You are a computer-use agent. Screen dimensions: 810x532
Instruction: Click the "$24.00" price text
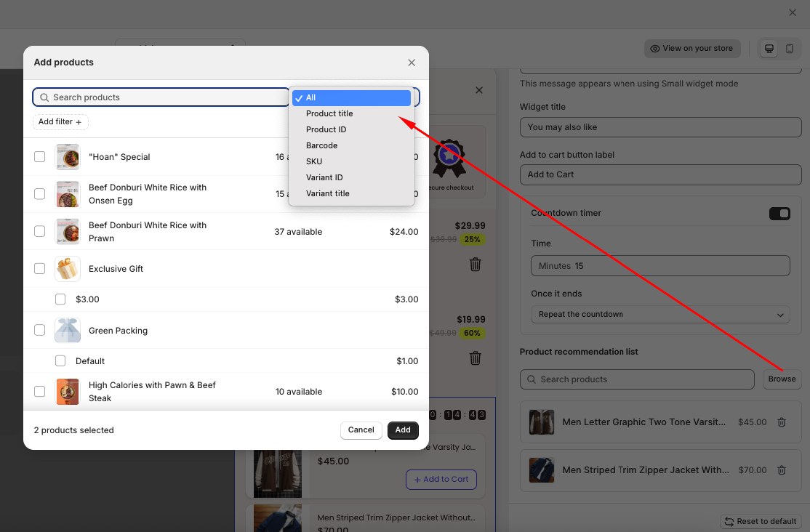[404, 232]
